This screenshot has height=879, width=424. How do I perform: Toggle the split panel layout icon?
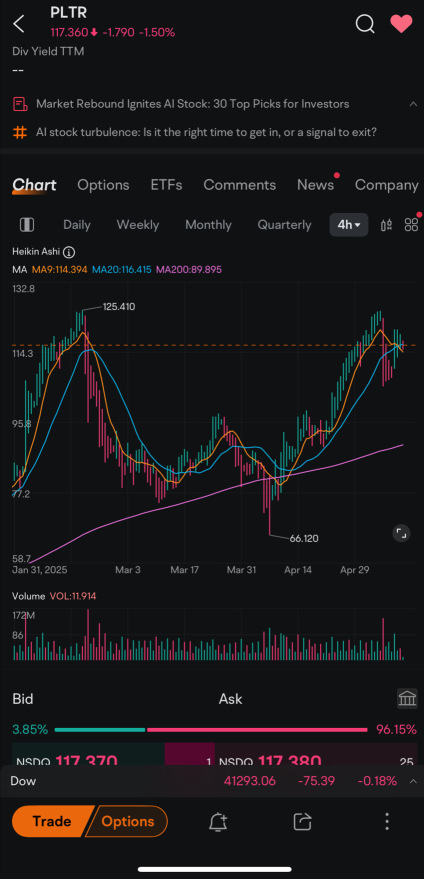26,225
